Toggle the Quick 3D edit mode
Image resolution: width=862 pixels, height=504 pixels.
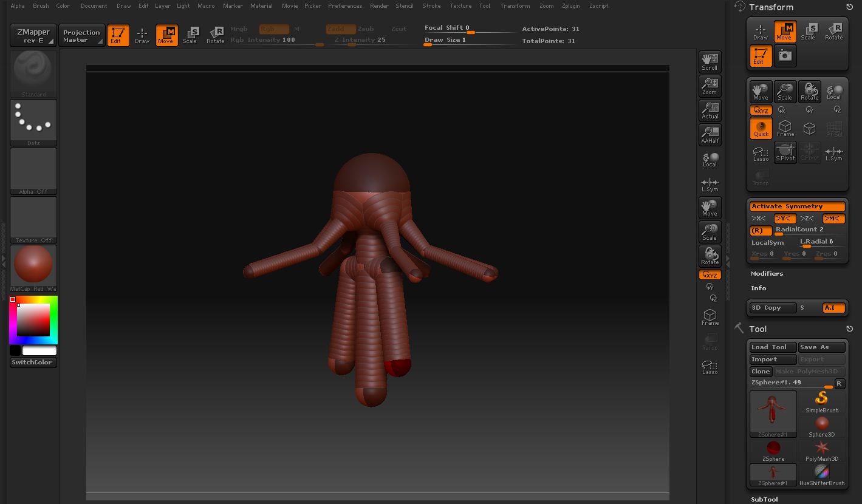point(761,128)
